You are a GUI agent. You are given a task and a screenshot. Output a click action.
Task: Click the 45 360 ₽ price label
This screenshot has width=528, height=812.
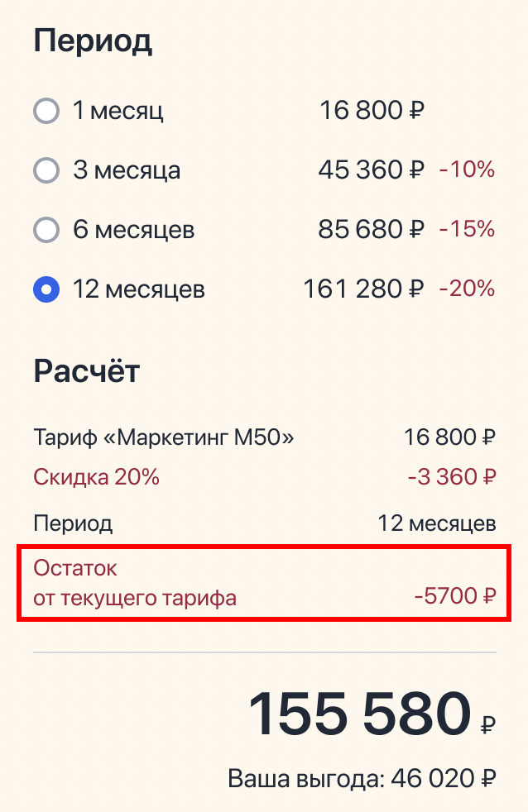click(x=372, y=170)
